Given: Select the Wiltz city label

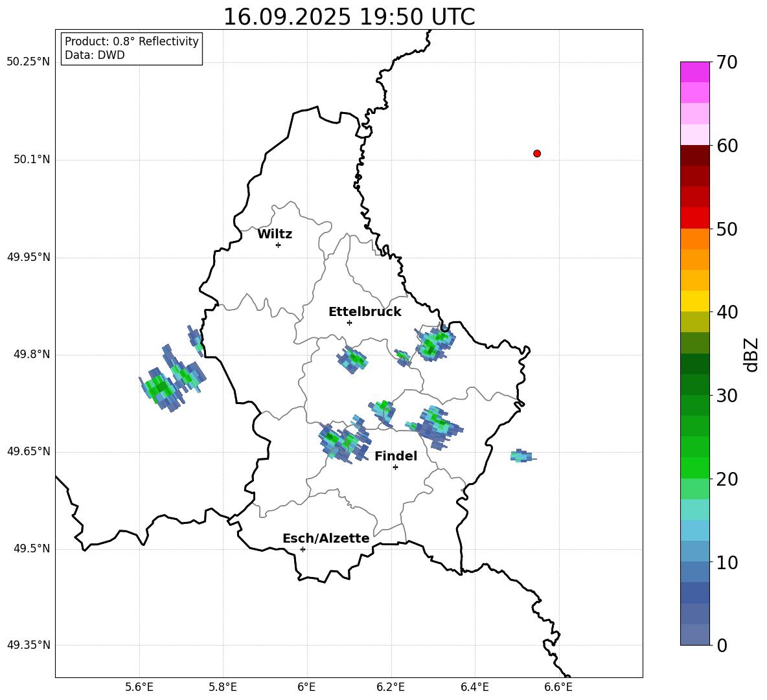Looking at the screenshot, I should 275,234.
